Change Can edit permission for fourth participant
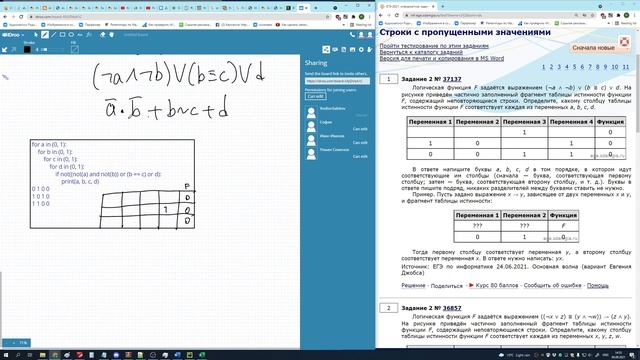This screenshot has height=360, width=640. click(x=360, y=157)
